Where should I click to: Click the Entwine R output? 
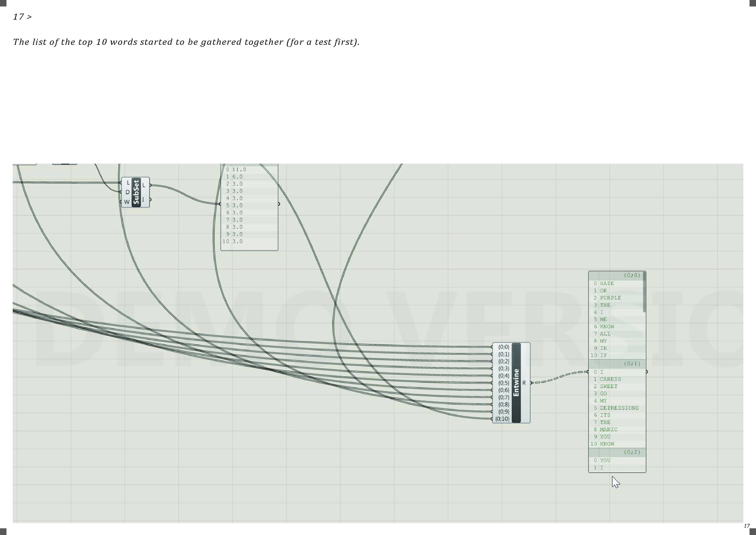[x=524, y=383]
